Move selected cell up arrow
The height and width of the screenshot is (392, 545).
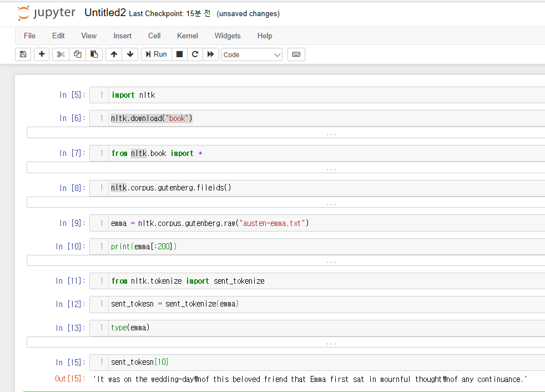(x=114, y=54)
